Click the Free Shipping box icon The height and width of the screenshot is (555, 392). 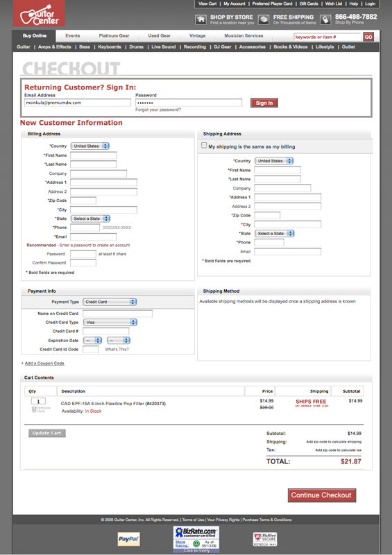coord(264,19)
